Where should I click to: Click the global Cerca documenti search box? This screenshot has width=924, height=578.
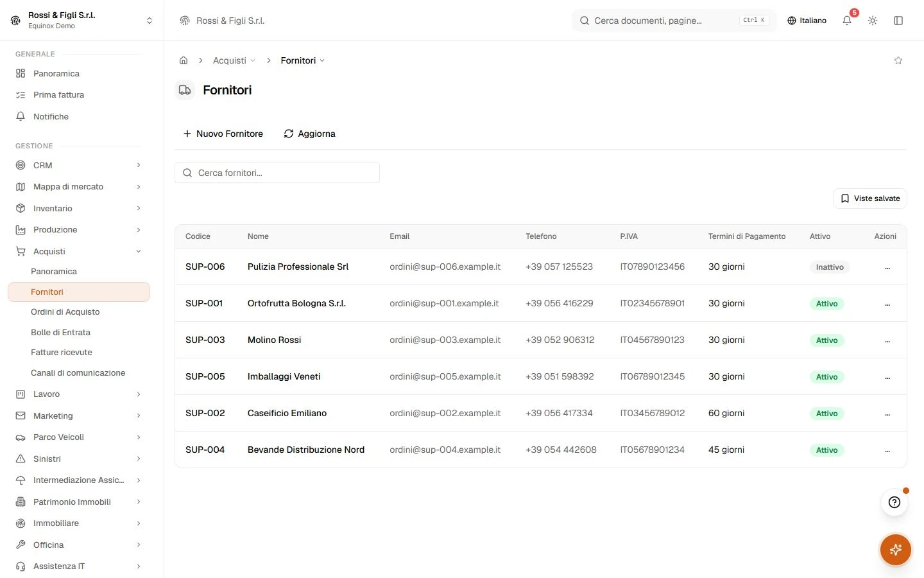[x=674, y=21]
